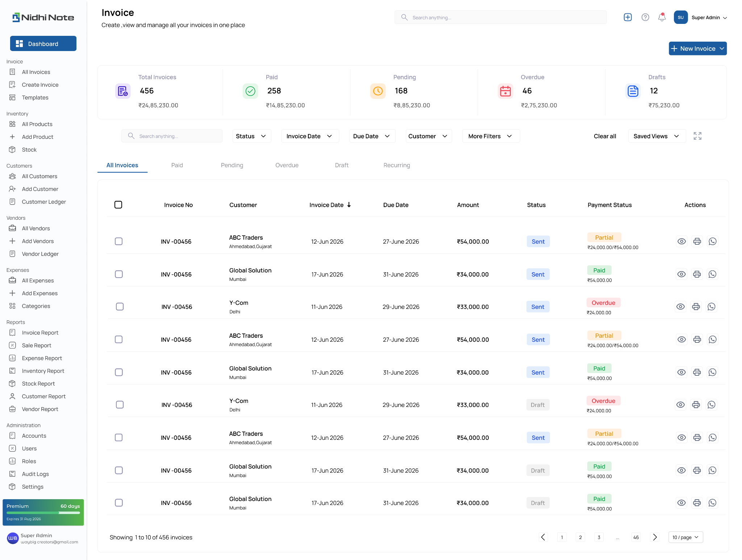Change the 10 / page size selector
The image size is (742, 560).
click(x=685, y=537)
